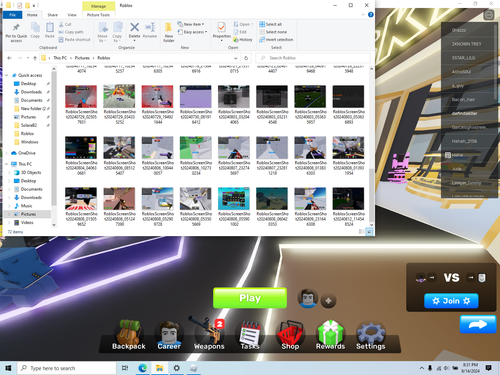Open the blue Help icon in Explorer

pos(370,15)
